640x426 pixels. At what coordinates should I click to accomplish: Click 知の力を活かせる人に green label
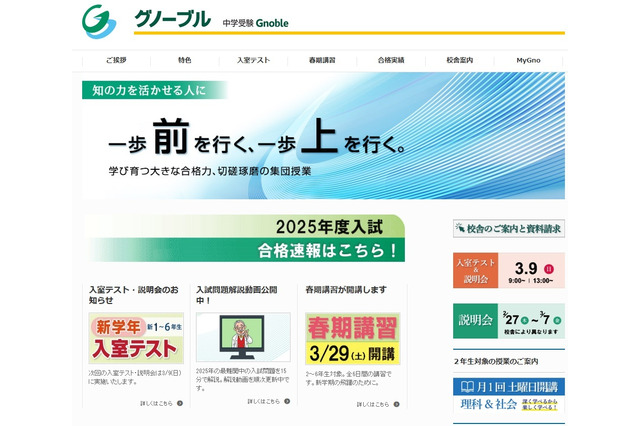[154, 90]
